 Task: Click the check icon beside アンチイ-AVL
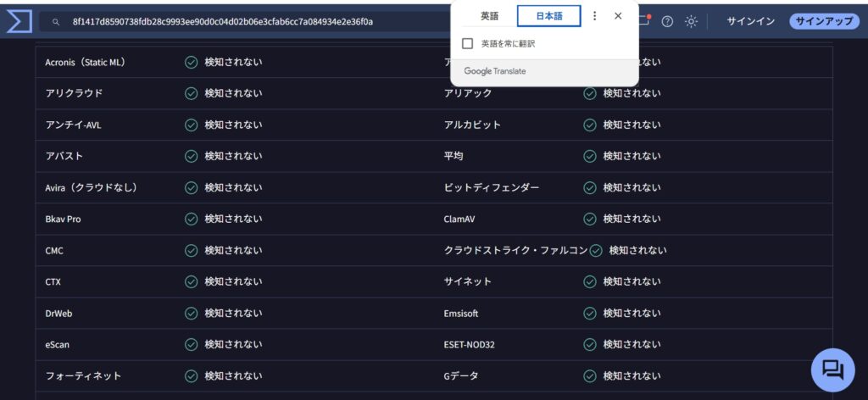pos(191,125)
